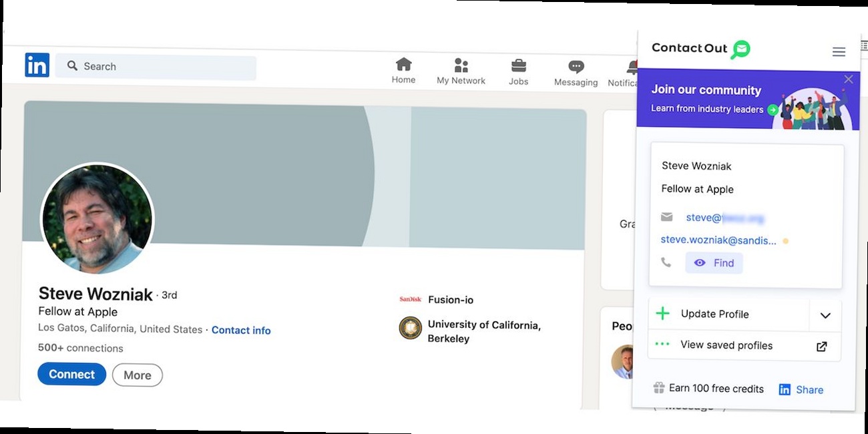The height and width of the screenshot is (434, 868).
Task: Open the My Network icon
Action: [x=461, y=65]
